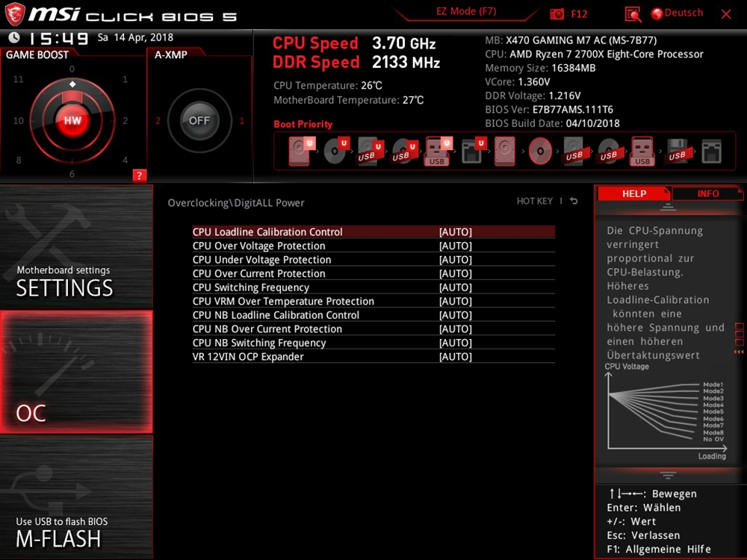
Task: Click the Deutsch language globe icon
Action: [x=657, y=13]
